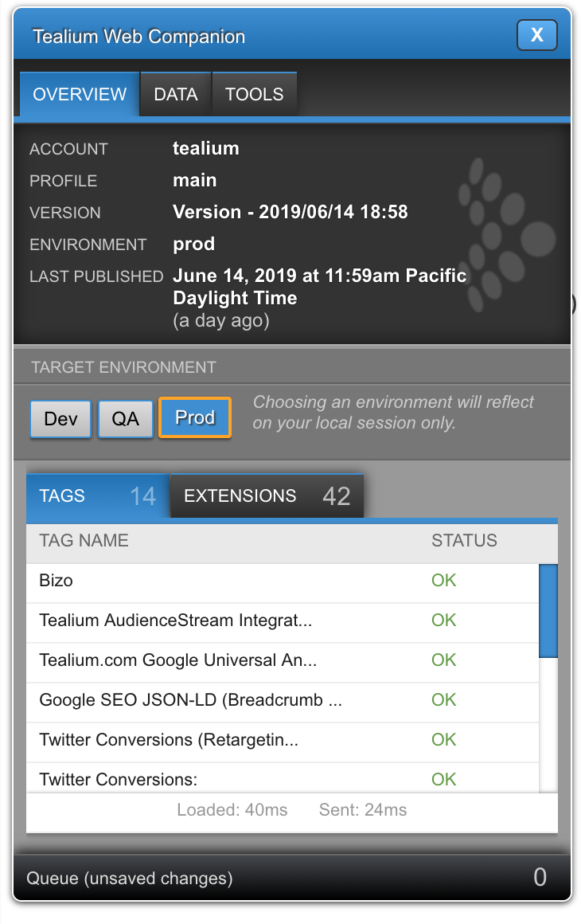Click the TAG NAME column header
The height and width of the screenshot is (924, 581).
click(84, 540)
